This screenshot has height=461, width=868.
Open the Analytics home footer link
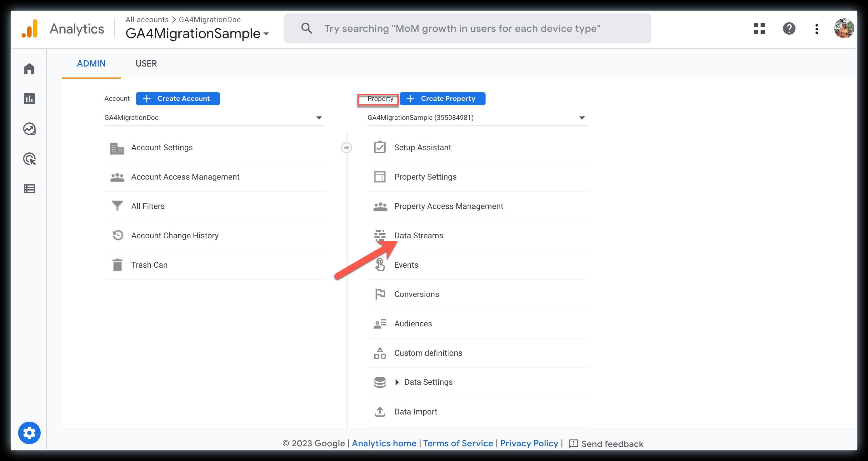[384, 443]
